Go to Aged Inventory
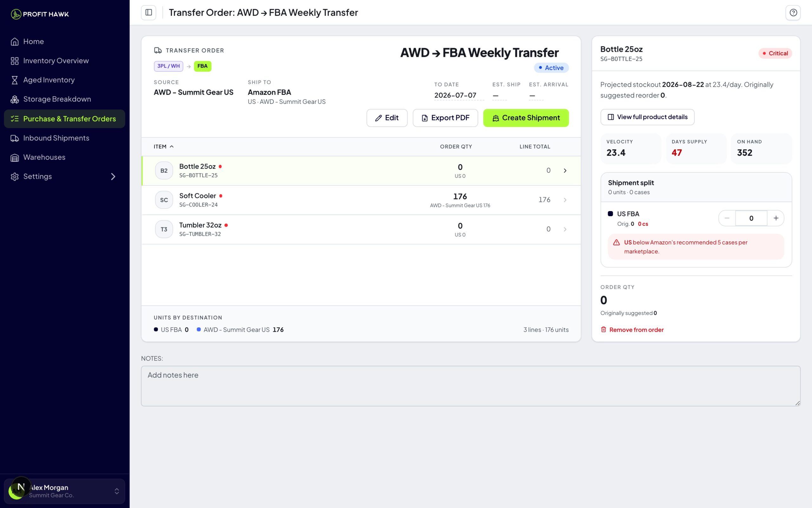This screenshot has width=812, height=508. coord(64,80)
